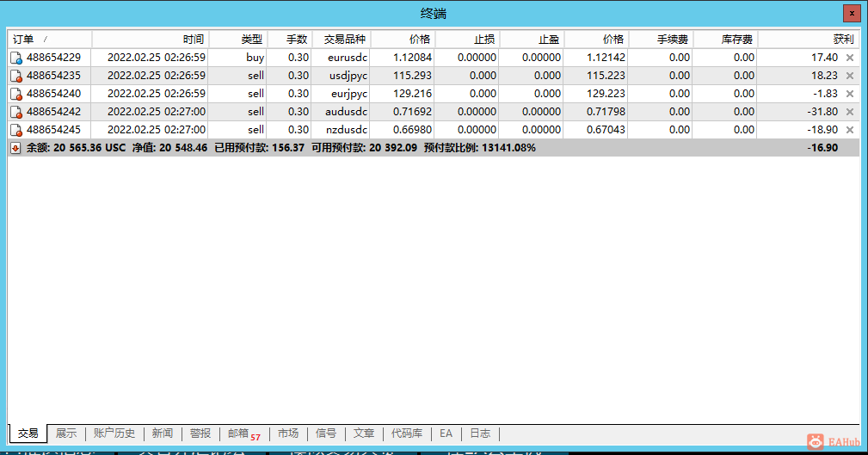868x455 pixels.
Task: Click the eurjpyc symbol cell
Action: tap(349, 94)
